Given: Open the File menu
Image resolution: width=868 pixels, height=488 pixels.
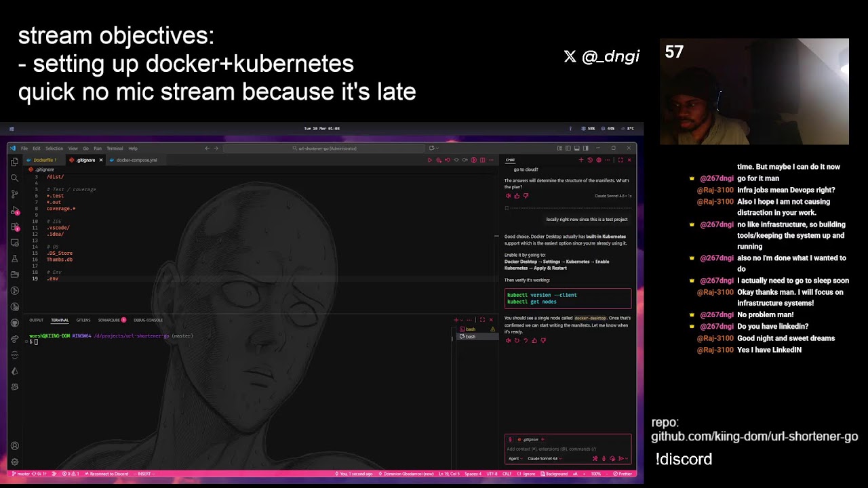Looking at the screenshot, I should pos(24,148).
